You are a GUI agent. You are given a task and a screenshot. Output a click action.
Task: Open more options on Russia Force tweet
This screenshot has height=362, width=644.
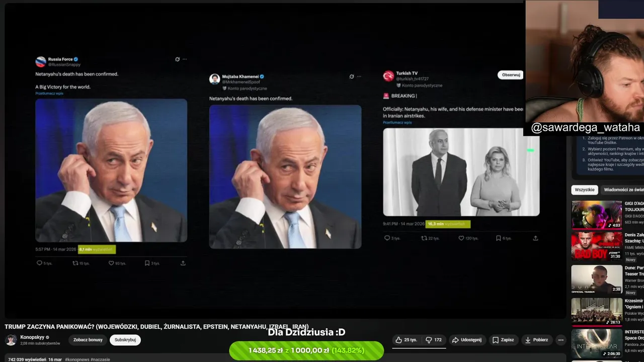click(x=185, y=59)
